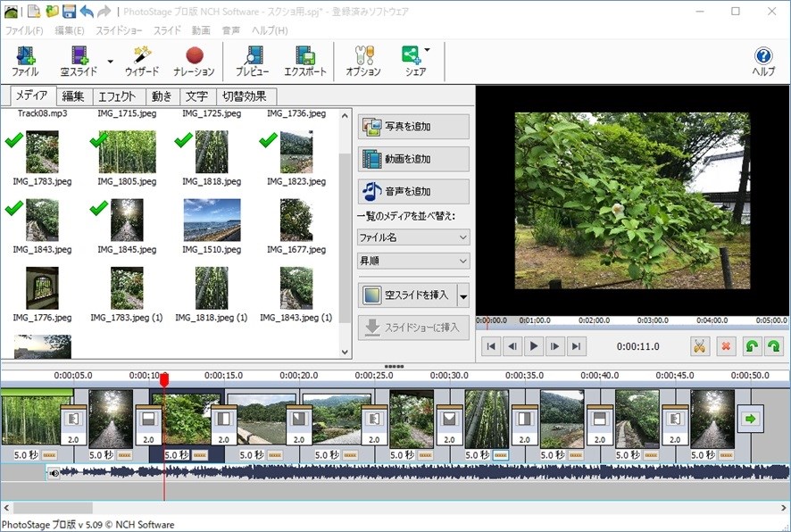This screenshot has height=532, width=791.
Task: Open the ウィザード wizard tool
Action: 142,62
